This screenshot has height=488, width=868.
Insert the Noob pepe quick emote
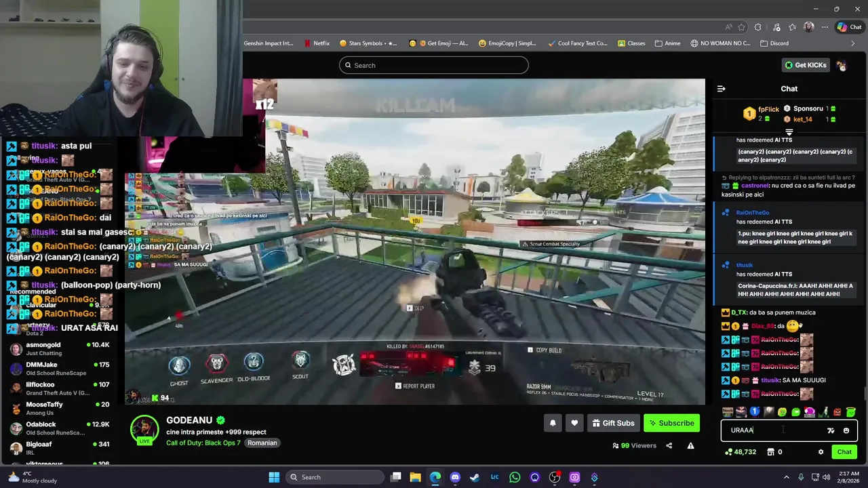(x=728, y=411)
